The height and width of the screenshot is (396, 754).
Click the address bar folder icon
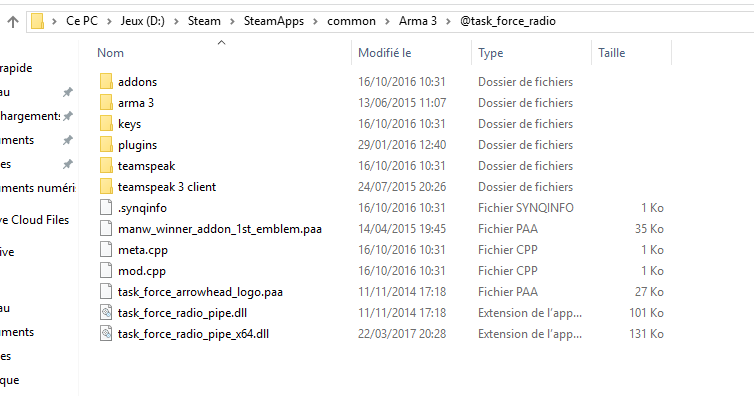[37, 21]
